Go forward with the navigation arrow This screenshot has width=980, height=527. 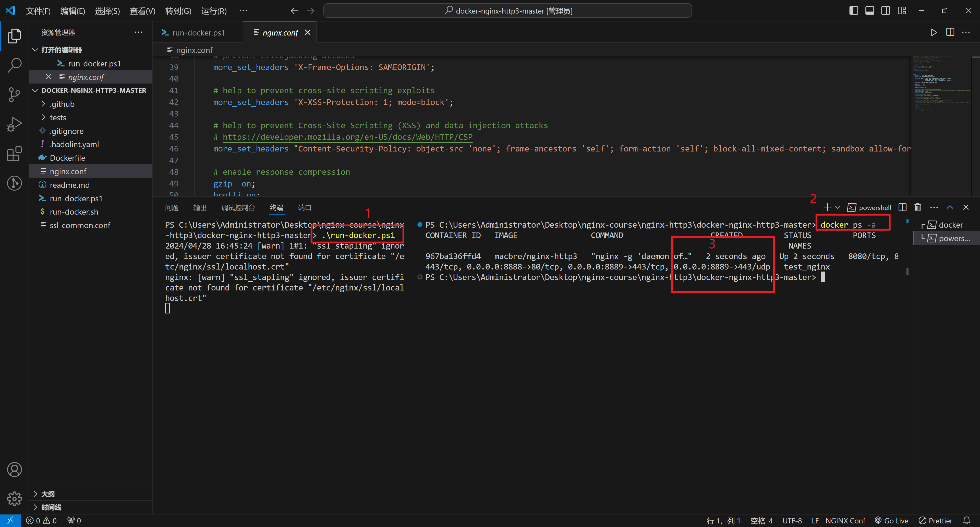pos(310,11)
